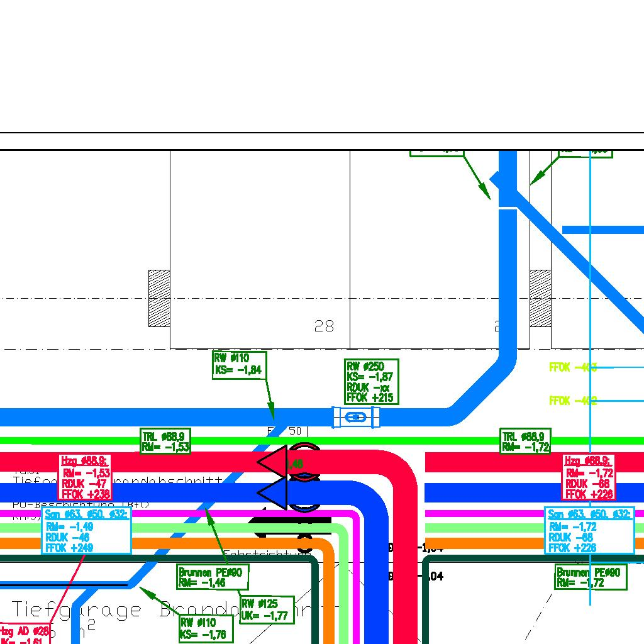The height and width of the screenshot is (644, 644).
Task: Select the Brunnen PE ø90 RM= -1,72 label
Action: click(x=591, y=577)
